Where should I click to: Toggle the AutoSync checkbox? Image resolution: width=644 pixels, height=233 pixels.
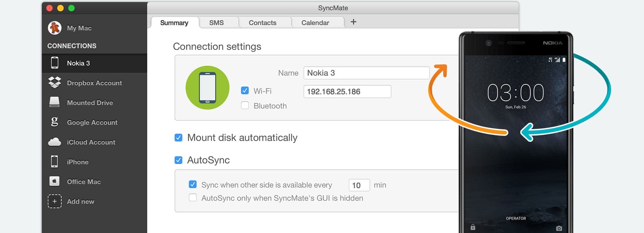(178, 160)
